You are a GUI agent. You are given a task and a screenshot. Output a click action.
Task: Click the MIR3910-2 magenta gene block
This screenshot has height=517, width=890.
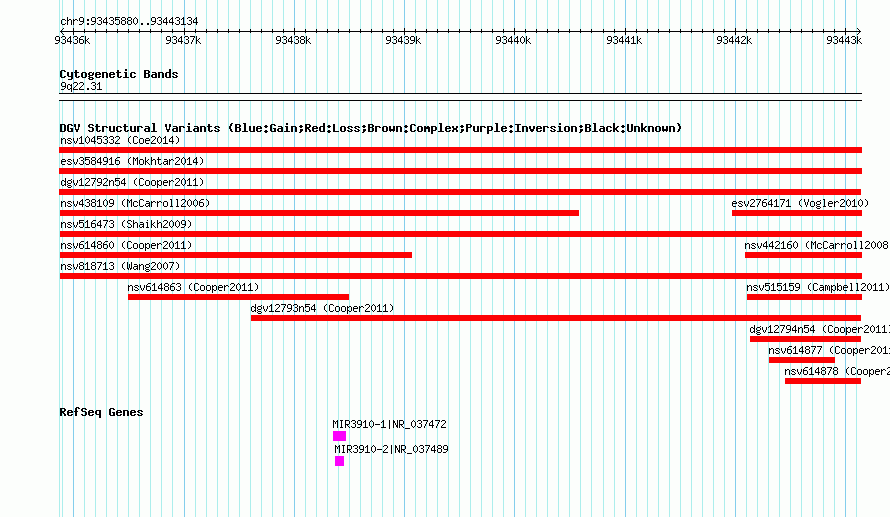tap(339, 461)
